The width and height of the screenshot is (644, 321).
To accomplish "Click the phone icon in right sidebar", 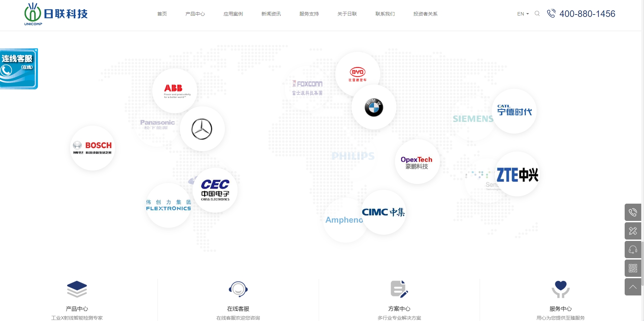I will click(633, 212).
